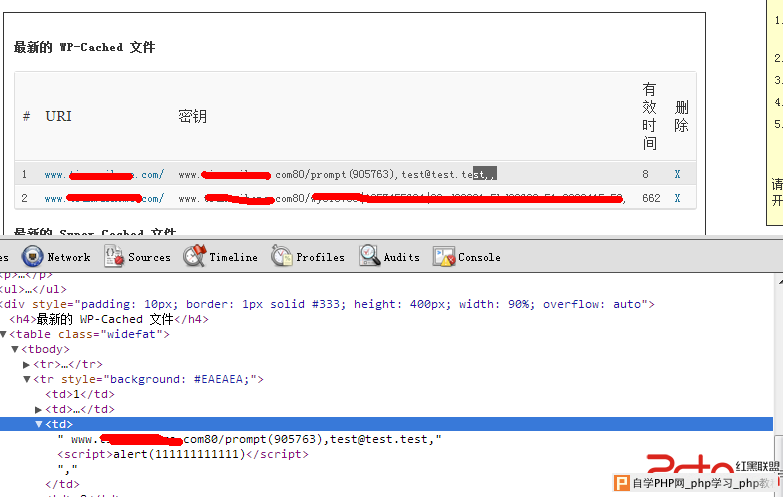The height and width of the screenshot is (497, 783).
Task: Open the Network panel icon
Action: pos(32,257)
